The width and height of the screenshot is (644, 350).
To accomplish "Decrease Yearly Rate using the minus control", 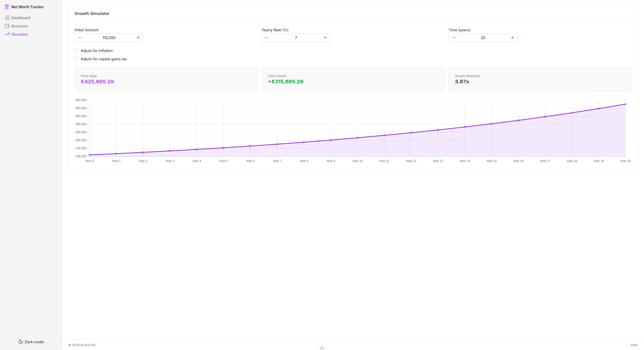I will tap(267, 38).
